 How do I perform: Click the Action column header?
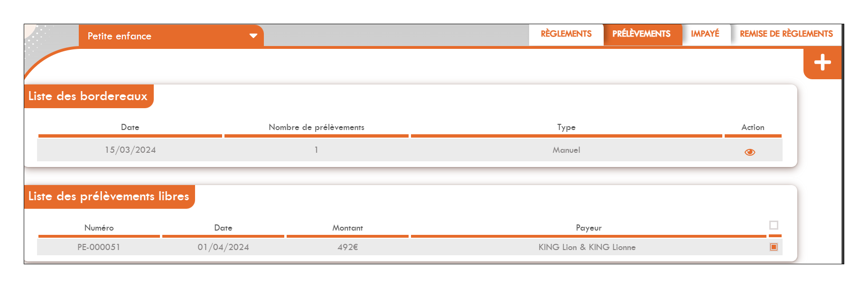pos(753,127)
